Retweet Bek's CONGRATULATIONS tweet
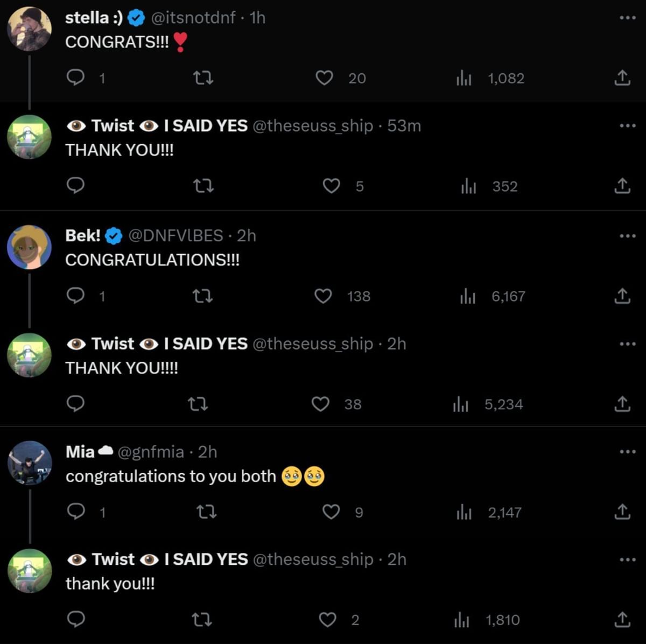646x644 pixels. pos(203,296)
